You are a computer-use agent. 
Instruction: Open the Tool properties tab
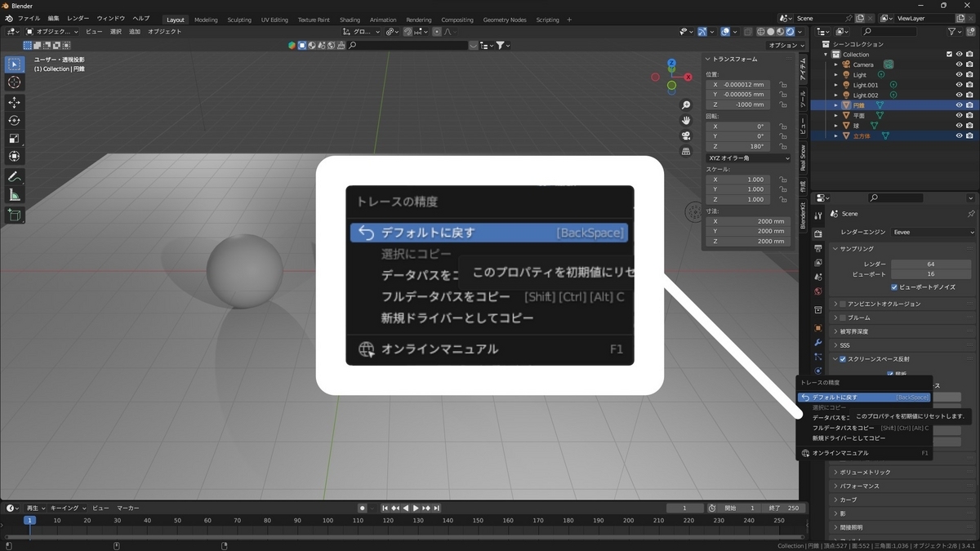(x=817, y=215)
